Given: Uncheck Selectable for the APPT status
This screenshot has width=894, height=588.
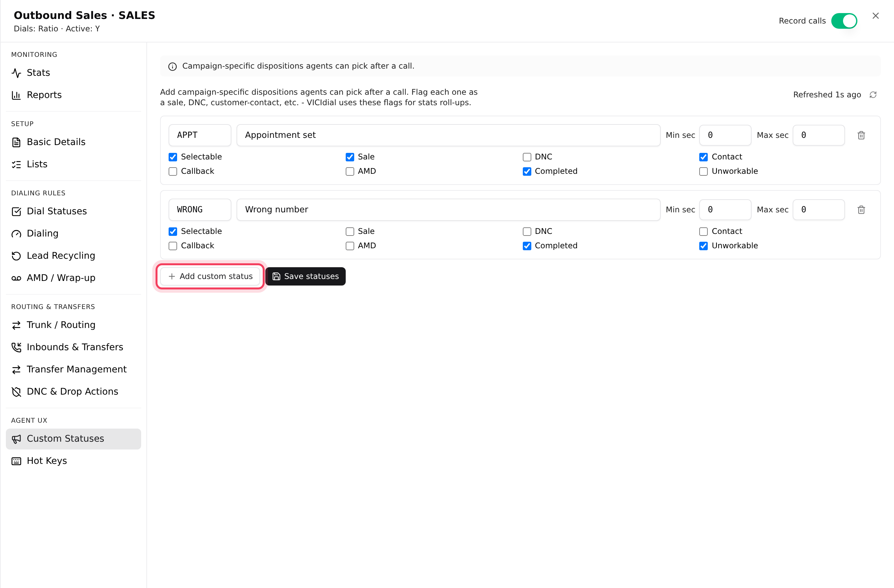Looking at the screenshot, I should (173, 157).
